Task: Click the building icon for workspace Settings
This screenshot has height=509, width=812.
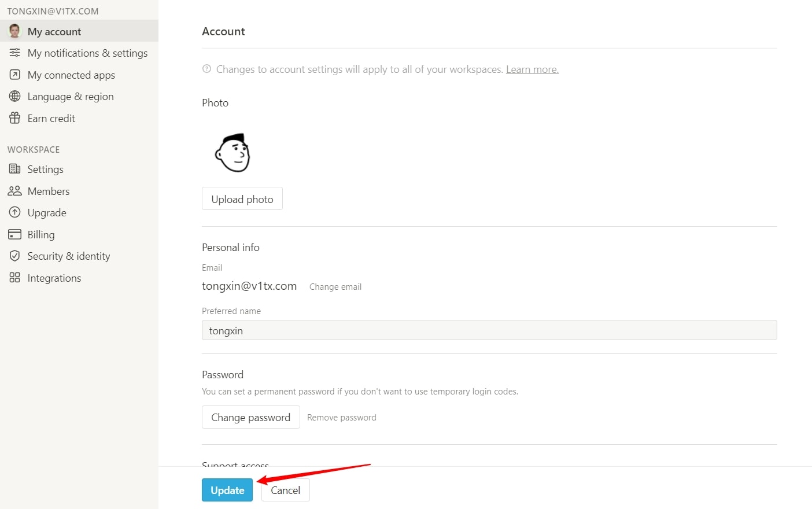Action: click(x=14, y=169)
